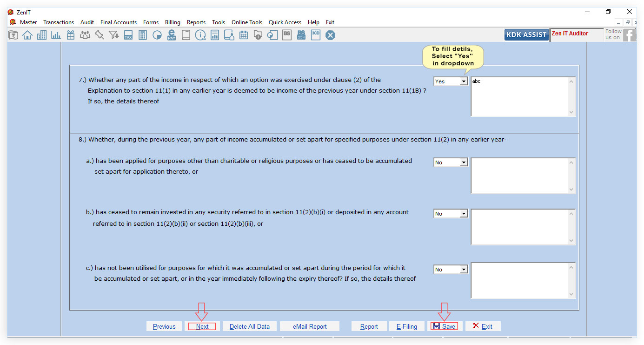Open the gift box toolbar icon
This screenshot has width=644, height=345.
[71, 35]
